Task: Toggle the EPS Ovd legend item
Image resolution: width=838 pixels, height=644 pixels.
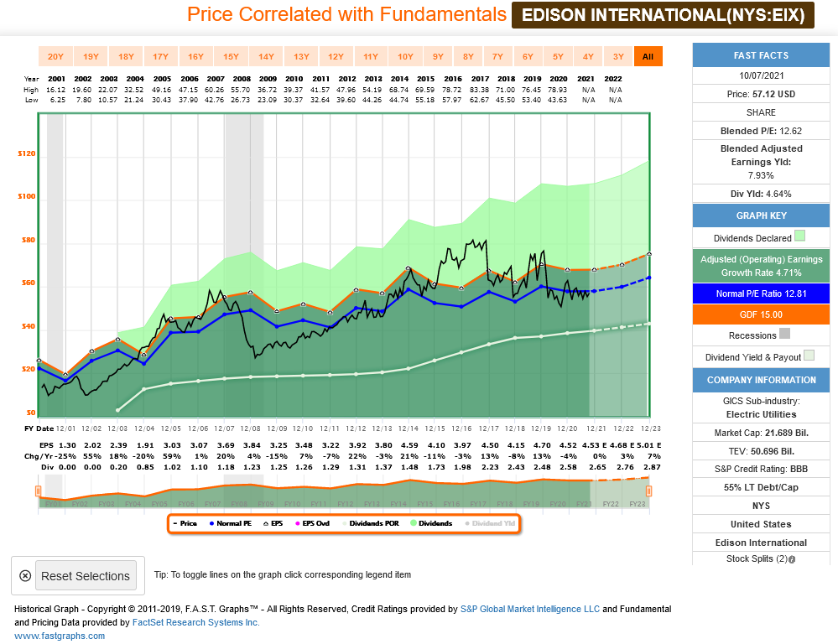Action: (312, 523)
